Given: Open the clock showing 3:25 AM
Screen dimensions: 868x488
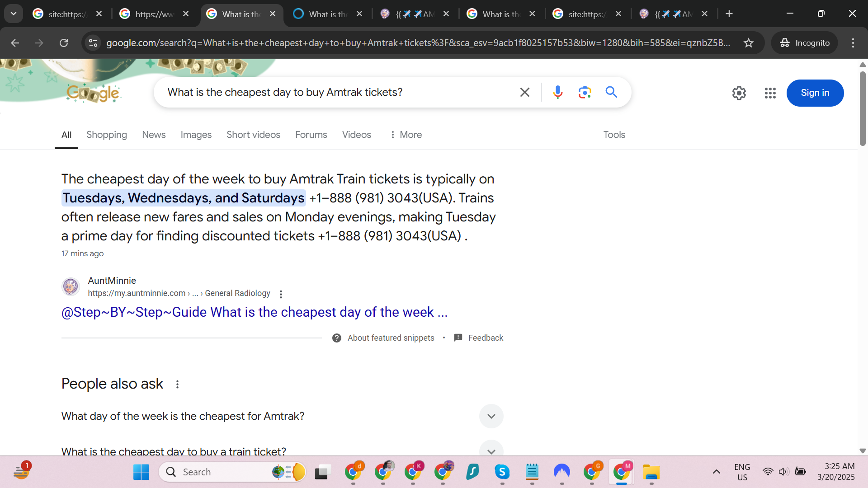Looking at the screenshot, I should (x=836, y=472).
